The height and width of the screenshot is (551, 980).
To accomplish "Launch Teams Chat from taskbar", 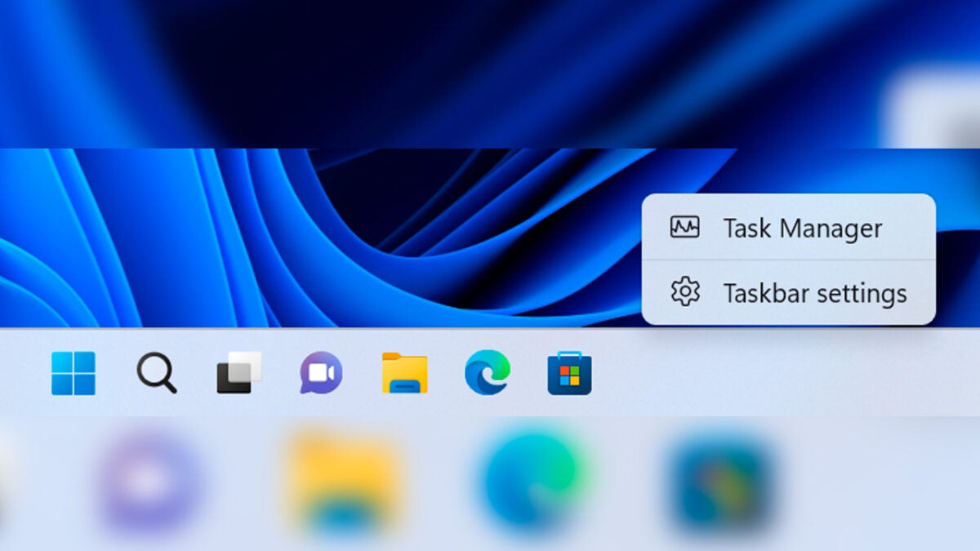I will (x=321, y=373).
